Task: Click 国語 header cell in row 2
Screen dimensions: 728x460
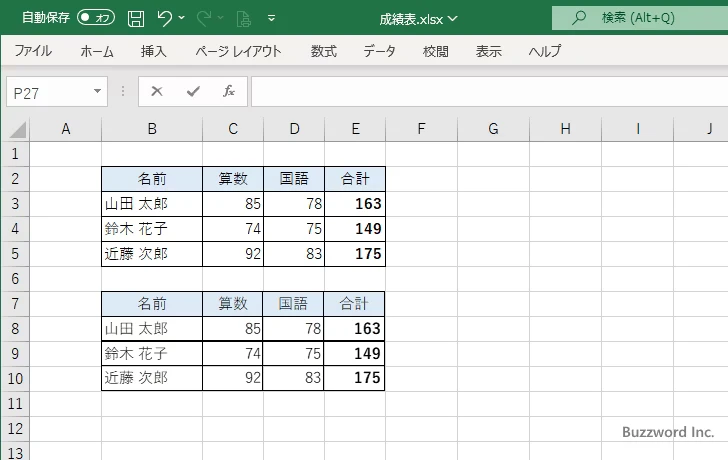Action: tap(294, 179)
